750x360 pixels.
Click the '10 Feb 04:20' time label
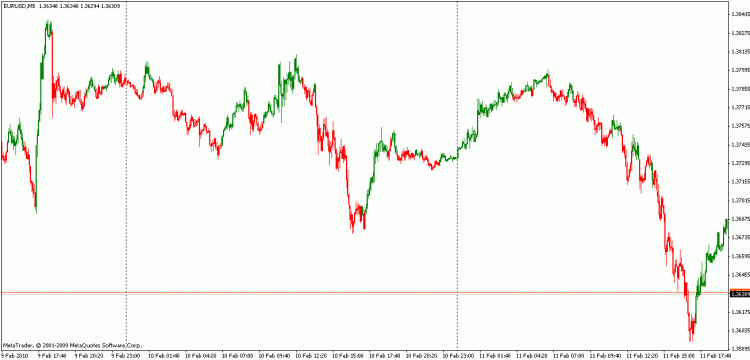(x=200, y=356)
